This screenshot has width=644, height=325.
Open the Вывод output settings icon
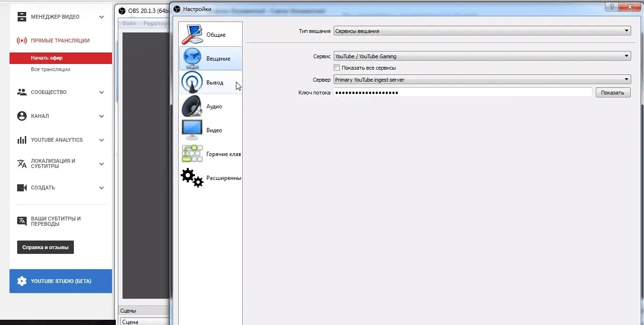pos(193,82)
